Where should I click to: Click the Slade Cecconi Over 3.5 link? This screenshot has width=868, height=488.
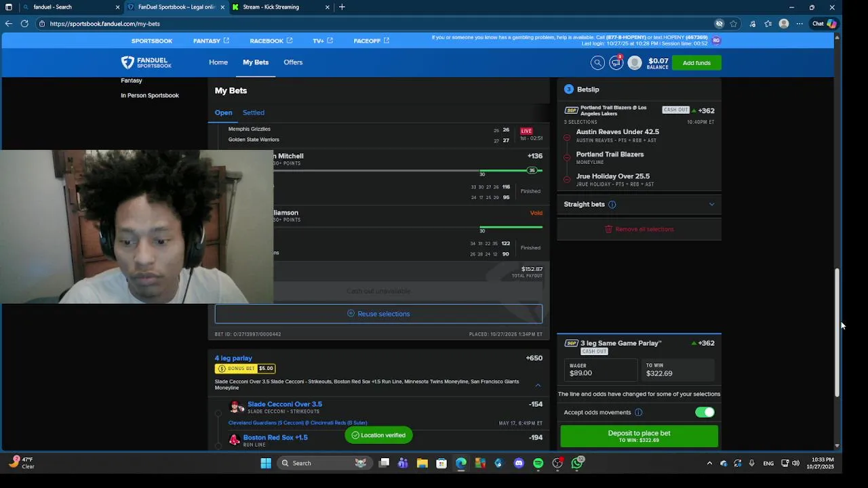pos(285,404)
